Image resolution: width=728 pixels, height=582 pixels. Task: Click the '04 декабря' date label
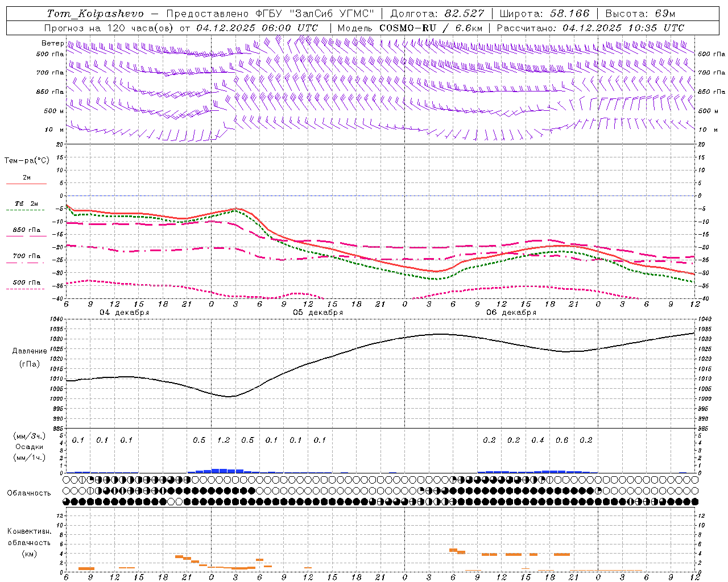click(125, 313)
